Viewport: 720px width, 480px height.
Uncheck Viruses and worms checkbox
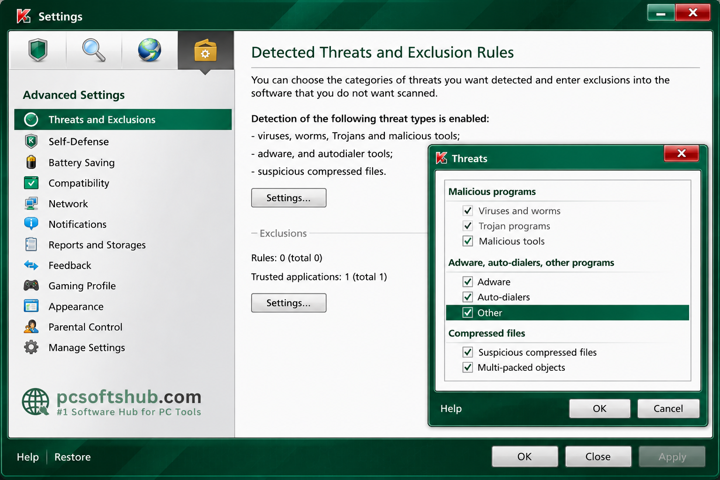pos(468,211)
